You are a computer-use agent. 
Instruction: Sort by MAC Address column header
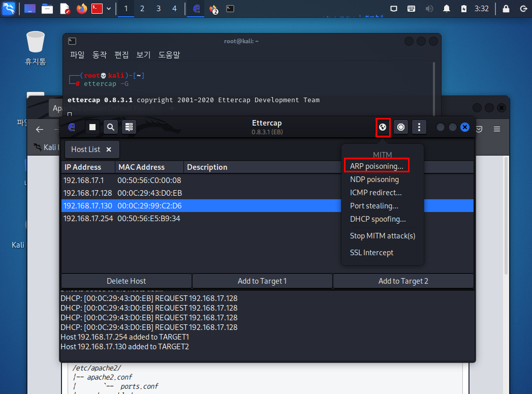149,167
